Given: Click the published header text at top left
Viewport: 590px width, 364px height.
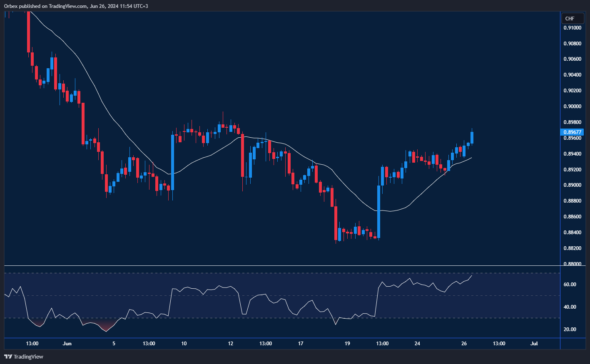Looking at the screenshot, I should tap(76, 6).
